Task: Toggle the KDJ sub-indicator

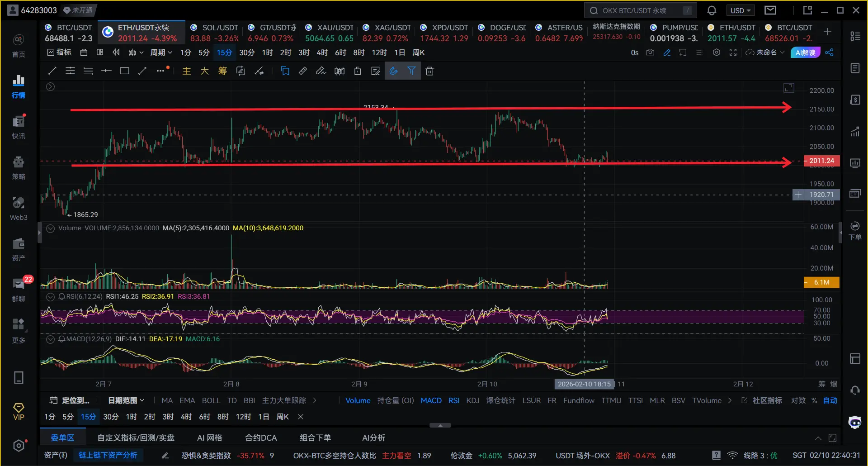Action: [473, 400]
